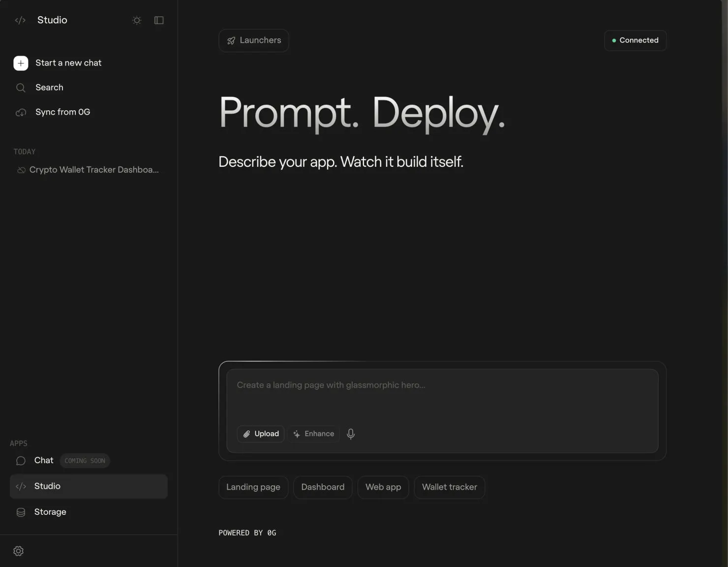Open the Storage app
Viewport: 728px width, 567px height.
click(50, 512)
